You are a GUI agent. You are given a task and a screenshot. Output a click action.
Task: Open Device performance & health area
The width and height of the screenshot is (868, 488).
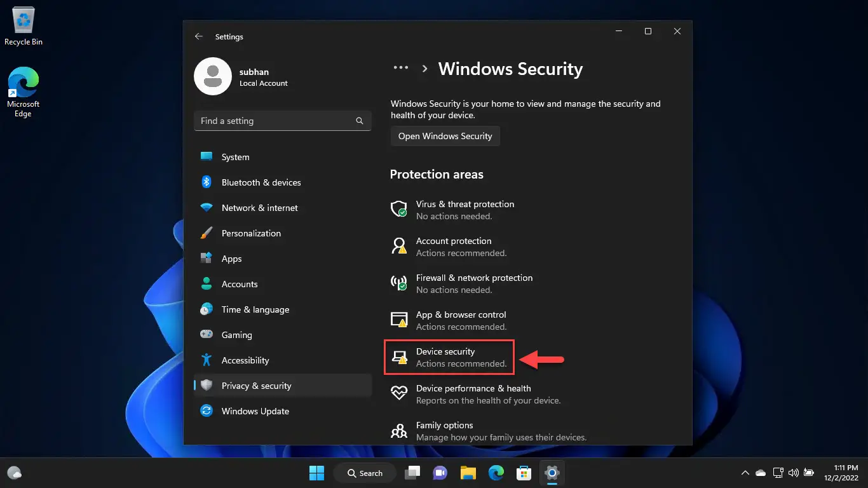[x=476, y=394]
